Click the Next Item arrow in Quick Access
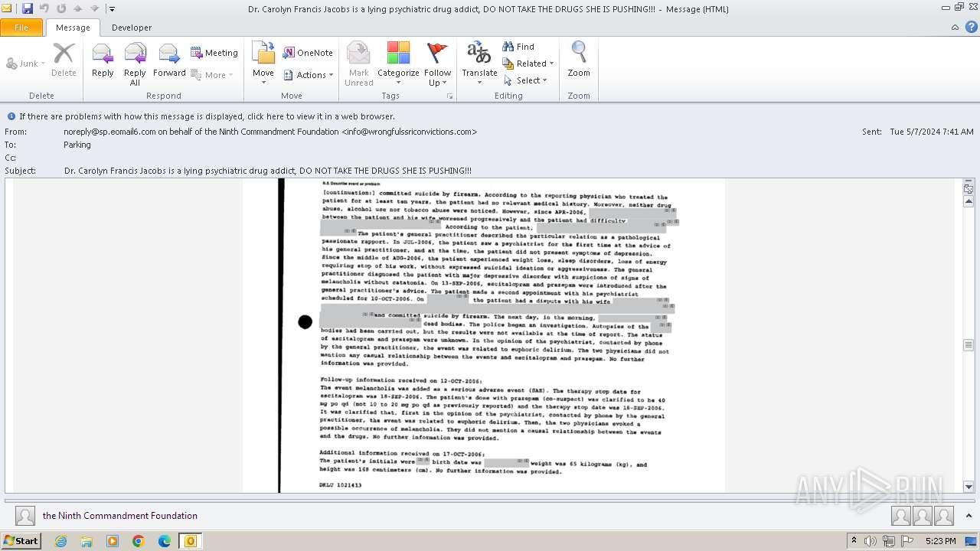The height and width of the screenshot is (551, 980). (95, 8)
